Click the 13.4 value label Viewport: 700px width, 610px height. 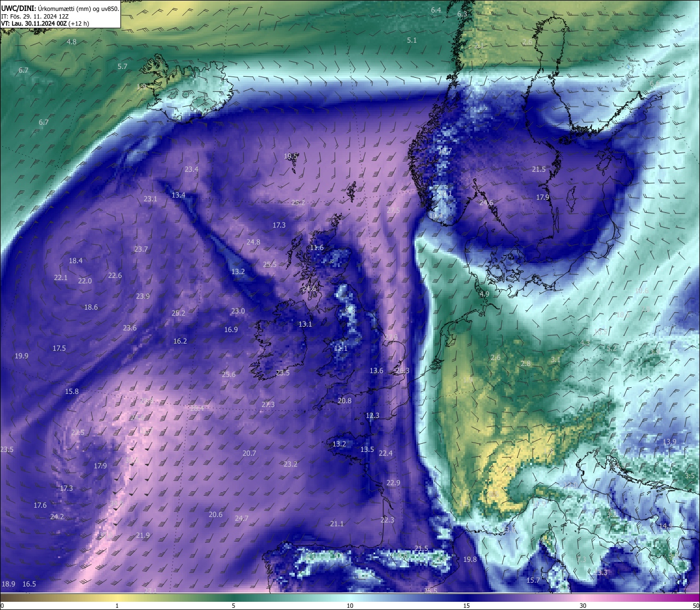(178, 195)
